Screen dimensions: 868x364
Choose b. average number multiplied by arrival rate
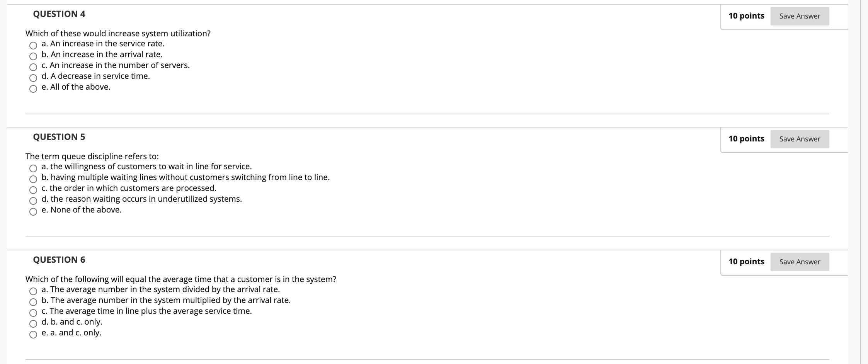[33, 302]
